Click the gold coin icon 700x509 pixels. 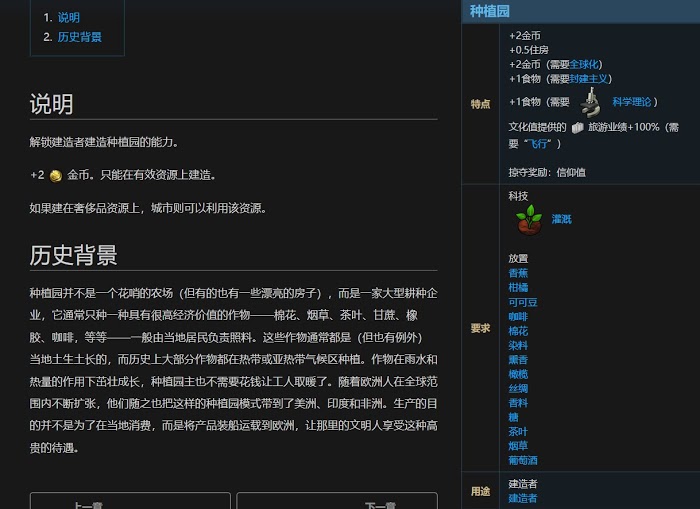(x=56, y=175)
